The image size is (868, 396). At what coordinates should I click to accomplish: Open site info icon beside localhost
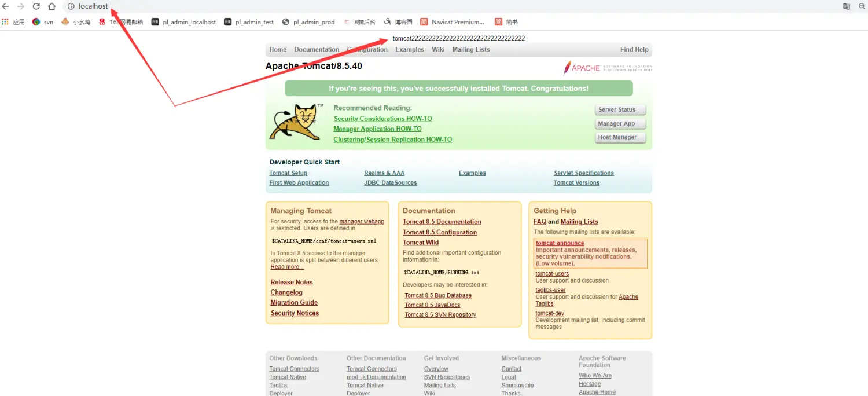point(71,6)
